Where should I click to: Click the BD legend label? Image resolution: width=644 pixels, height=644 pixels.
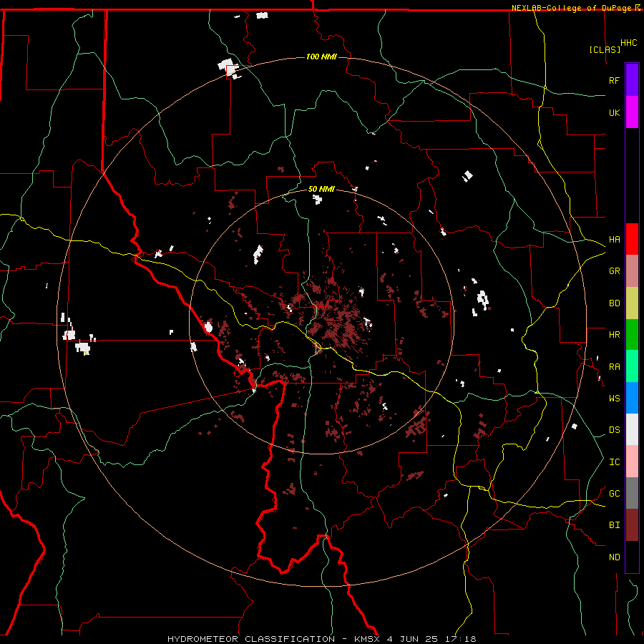[x=614, y=303]
